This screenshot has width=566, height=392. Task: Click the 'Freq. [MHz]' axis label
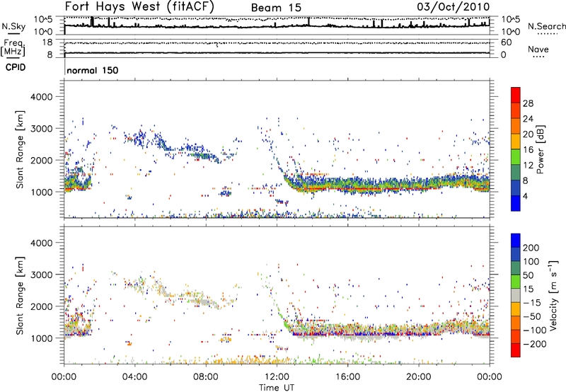(x=13, y=48)
